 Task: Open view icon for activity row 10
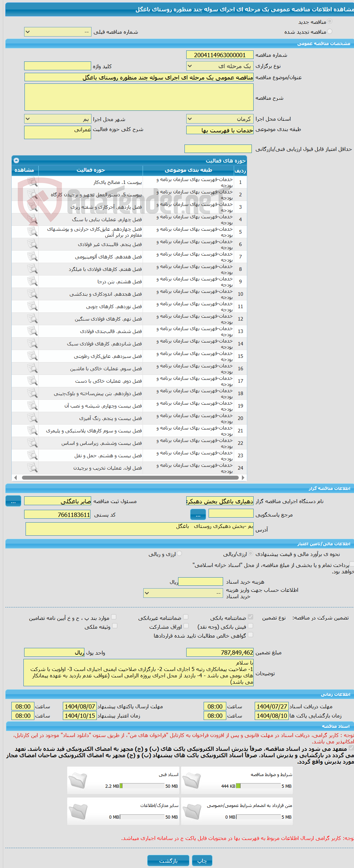pyautogui.click(x=32, y=294)
